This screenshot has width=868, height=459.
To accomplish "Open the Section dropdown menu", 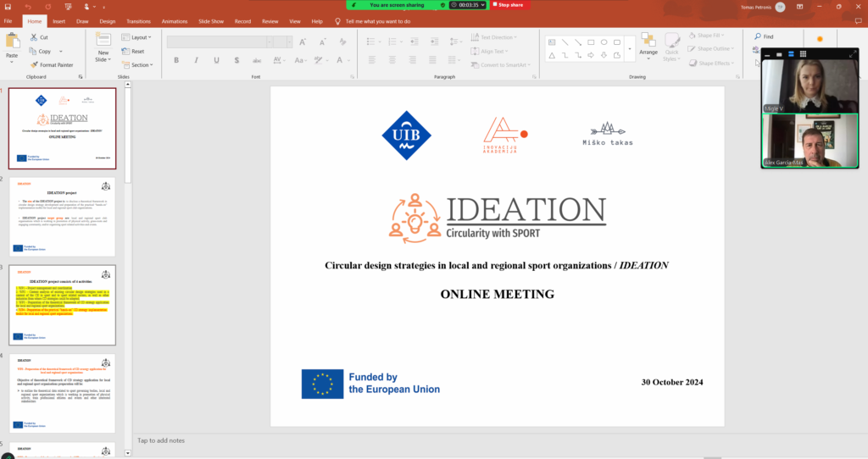I will coord(139,64).
